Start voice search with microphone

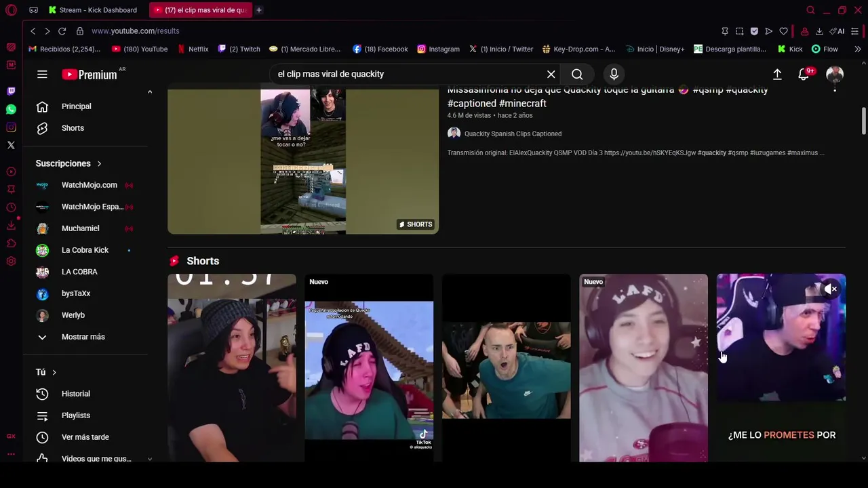(x=614, y=75)
